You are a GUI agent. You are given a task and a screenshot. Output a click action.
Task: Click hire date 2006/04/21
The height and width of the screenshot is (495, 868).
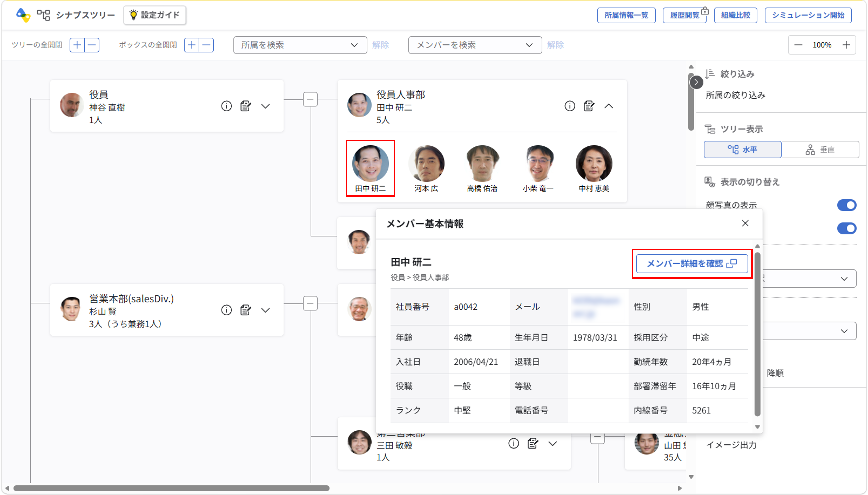(476, 362)
